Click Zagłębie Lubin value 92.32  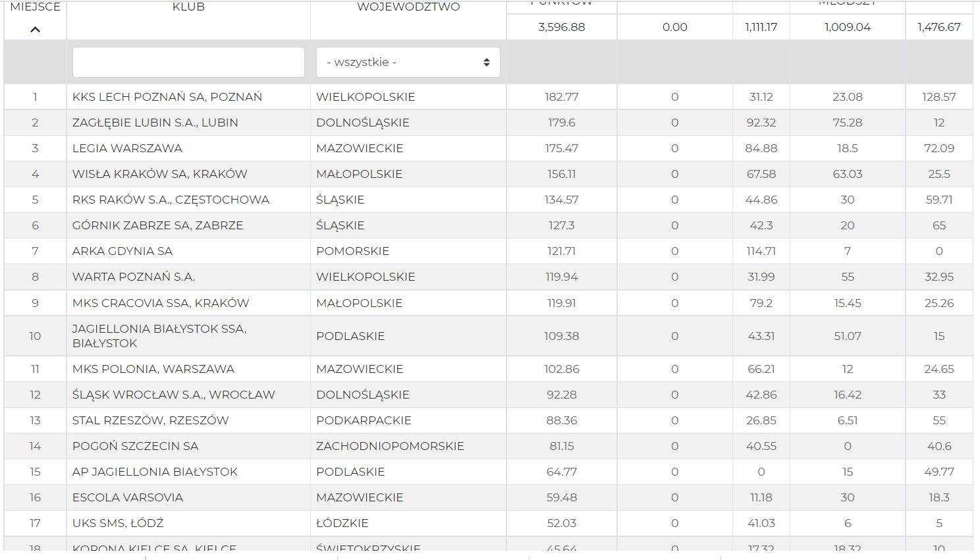tap(761, 123)
